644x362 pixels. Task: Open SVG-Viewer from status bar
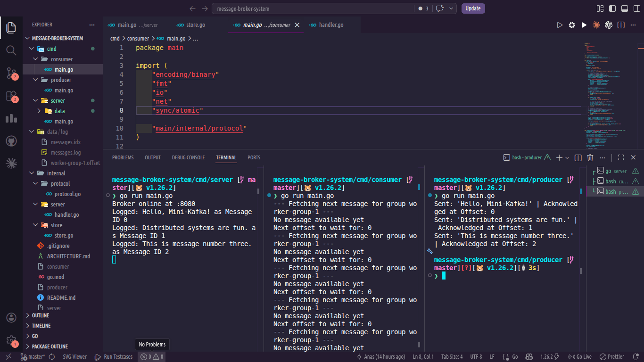(x=75, y=357)
